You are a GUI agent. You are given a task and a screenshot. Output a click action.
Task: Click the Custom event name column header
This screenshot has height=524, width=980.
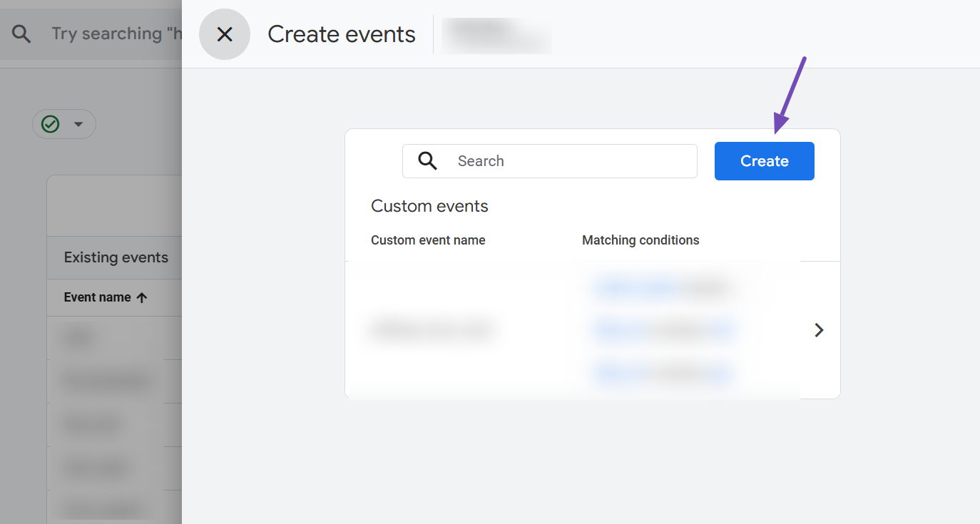428,240
